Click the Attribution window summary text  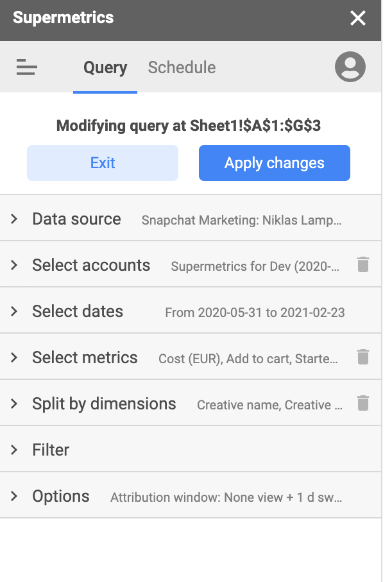click(226, 497)
